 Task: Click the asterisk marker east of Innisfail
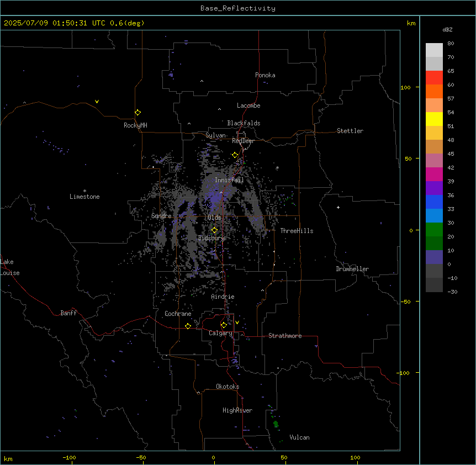pyautogui.click(x=277, y=167)
